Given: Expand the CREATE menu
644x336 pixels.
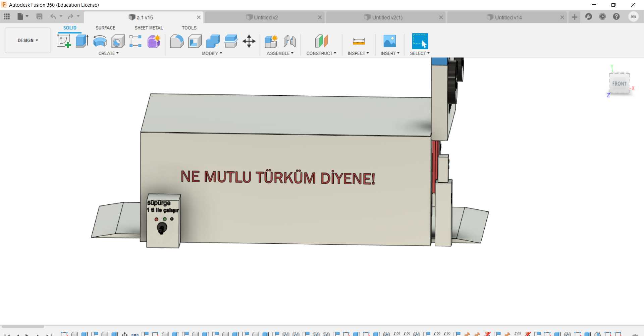Looking at the screenshot, I should [108, 53].
